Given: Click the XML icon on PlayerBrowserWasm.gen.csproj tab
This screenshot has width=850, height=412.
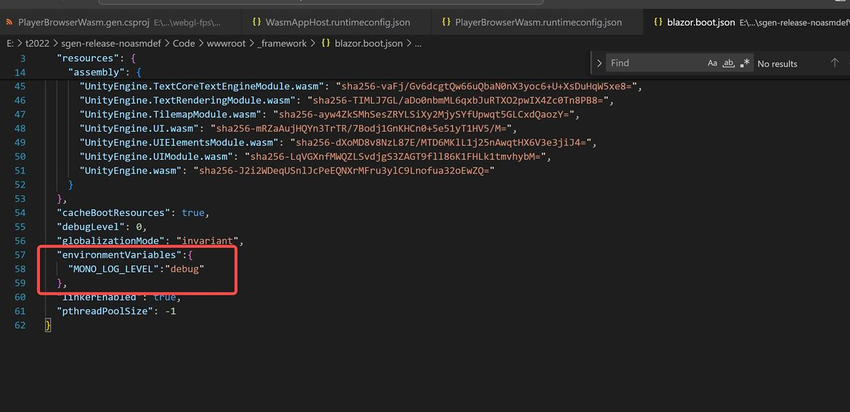Looking at the screenshot, I should coord(9,21).
